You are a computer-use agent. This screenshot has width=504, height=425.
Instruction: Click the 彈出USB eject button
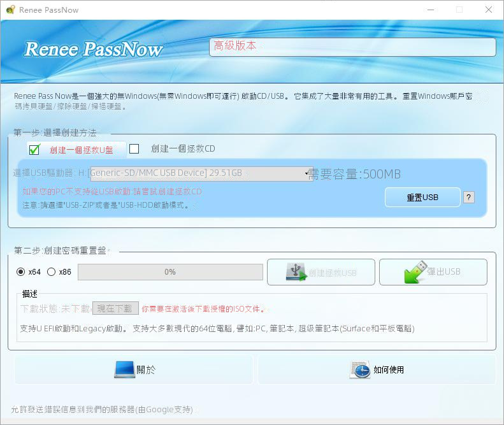[x=433, y=272]
